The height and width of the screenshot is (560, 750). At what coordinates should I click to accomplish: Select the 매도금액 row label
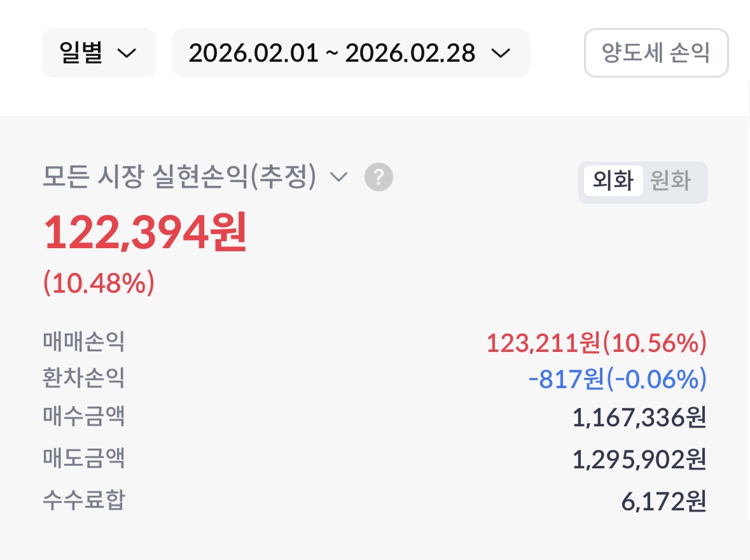coord(84,458)
